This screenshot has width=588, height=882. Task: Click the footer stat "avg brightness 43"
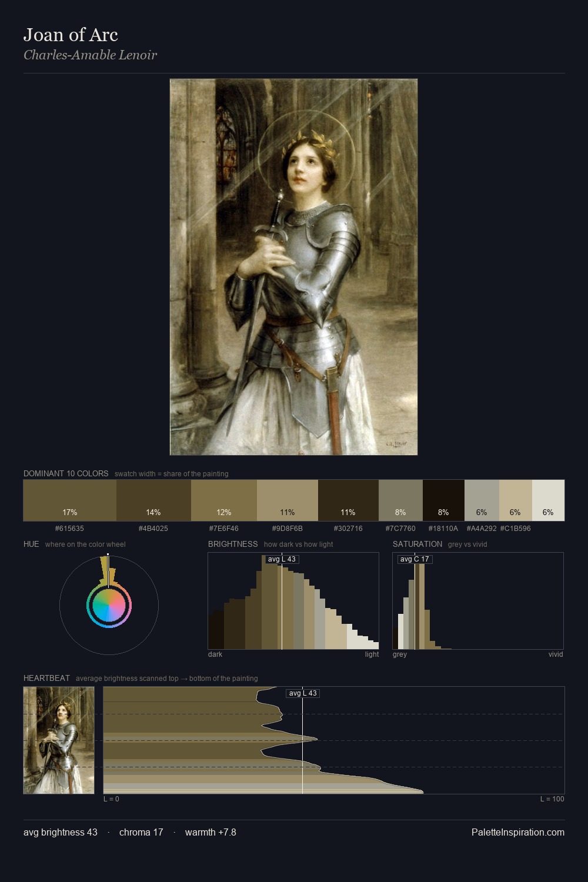61,832
